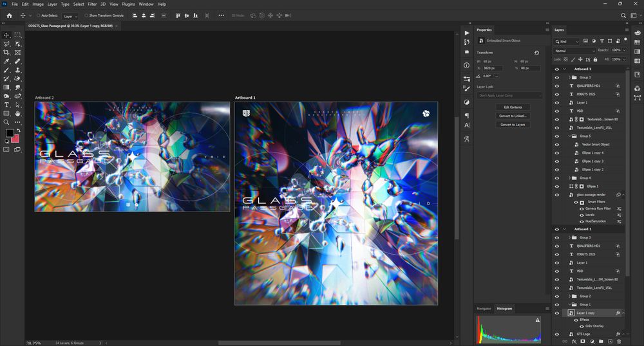Open foreground black color swatch
Viewport: 644px width, 346px height.
coord(9,133)
